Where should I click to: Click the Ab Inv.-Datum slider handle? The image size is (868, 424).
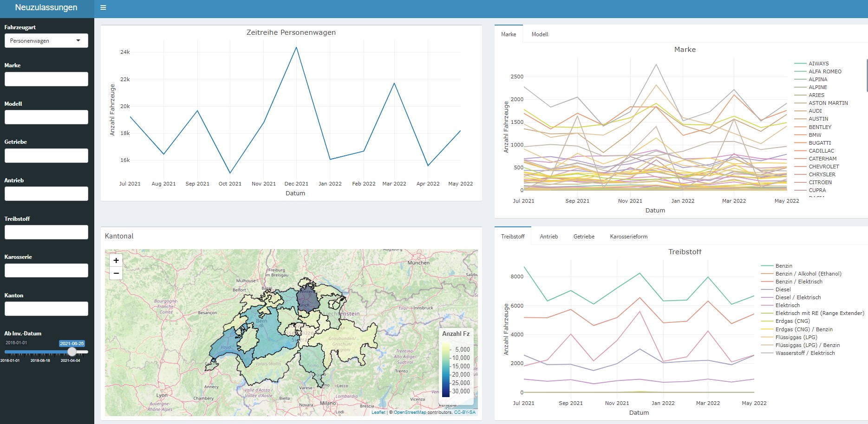click(x=72, y=352)
